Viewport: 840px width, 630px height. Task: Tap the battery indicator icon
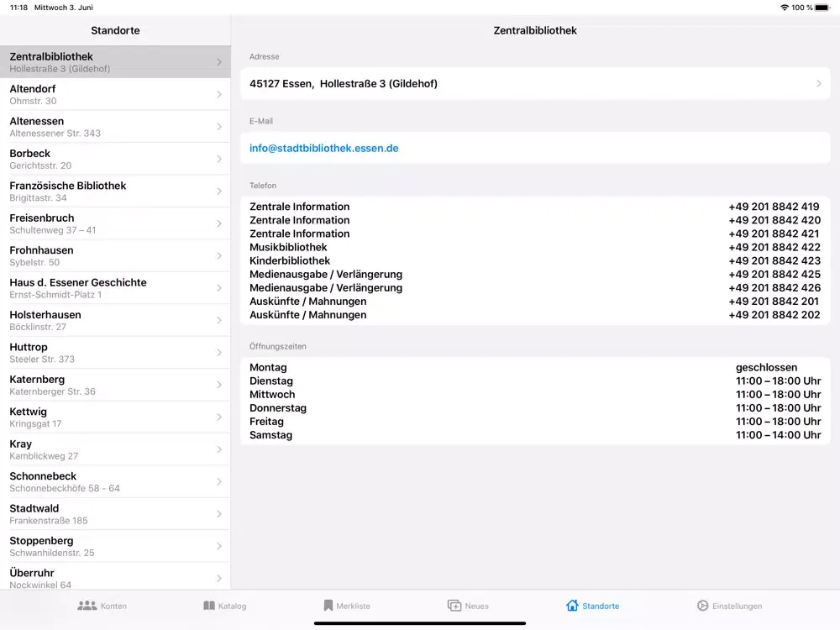click(822, 8)
